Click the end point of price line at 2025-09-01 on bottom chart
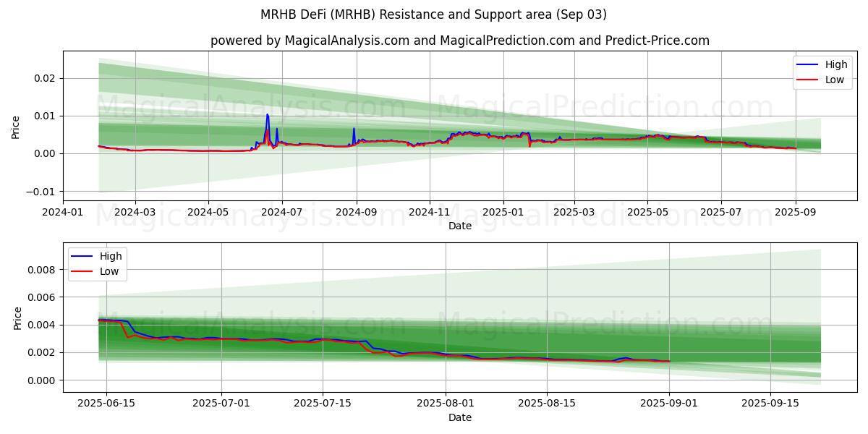 click(669, 361)
